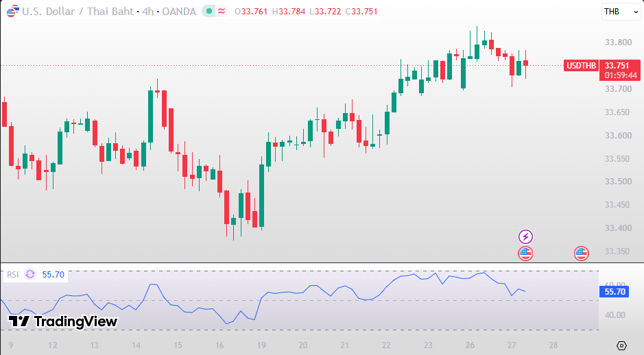
Task: Click the RSI refresh circular icon
Action: click(x=30, y=274)
